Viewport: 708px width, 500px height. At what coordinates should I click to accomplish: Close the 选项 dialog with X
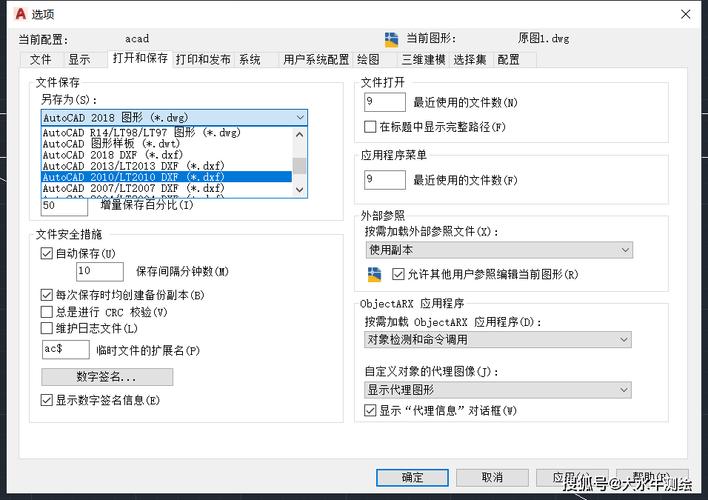(685, 14)
